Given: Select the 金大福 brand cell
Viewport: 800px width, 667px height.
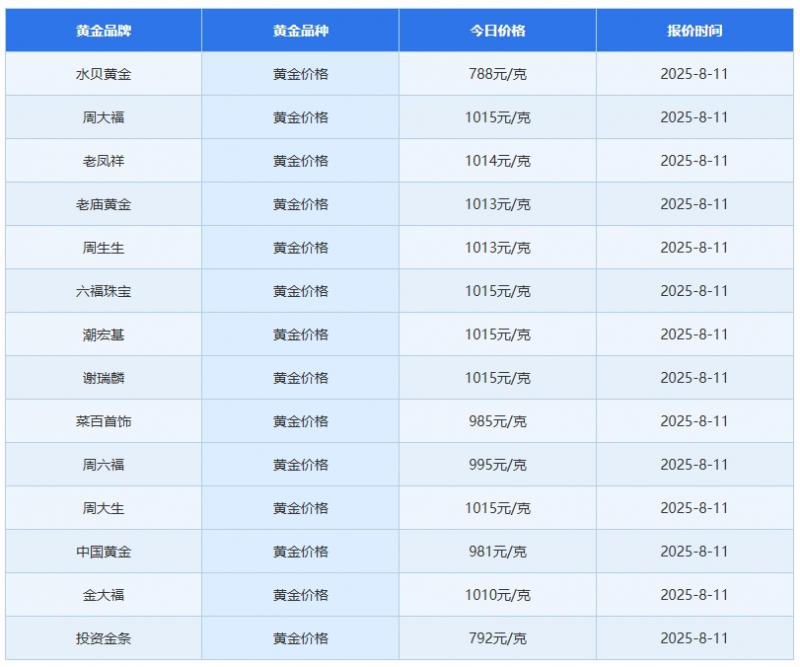Looking at the screenshot, I should click(x=104, y=595).
